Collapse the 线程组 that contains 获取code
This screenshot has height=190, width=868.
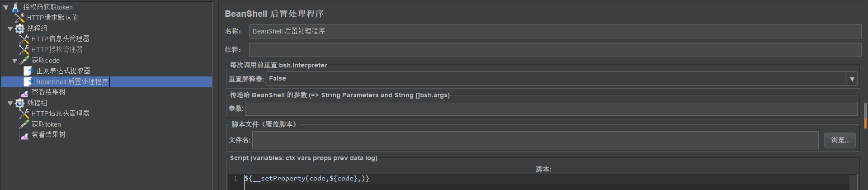tap(10, 28)
